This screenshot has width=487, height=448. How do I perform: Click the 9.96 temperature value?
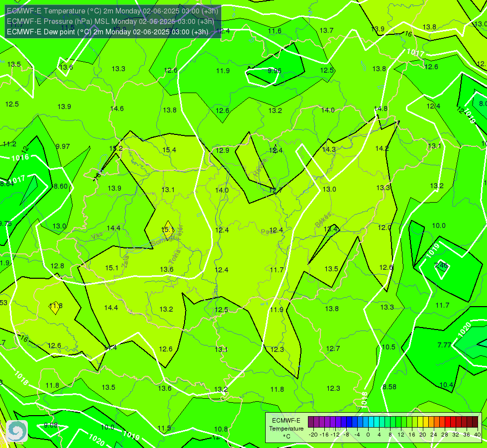(x=275, y=71)
